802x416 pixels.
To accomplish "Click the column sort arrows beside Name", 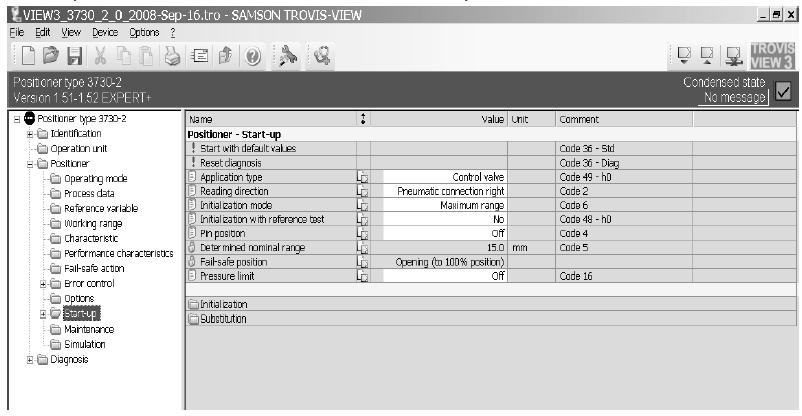I will click(x=363, y=119).
